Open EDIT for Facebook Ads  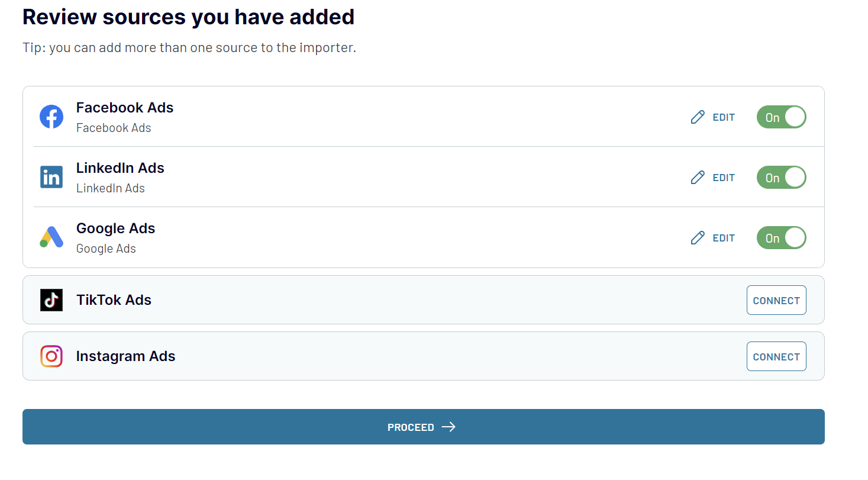coord(723,117)
